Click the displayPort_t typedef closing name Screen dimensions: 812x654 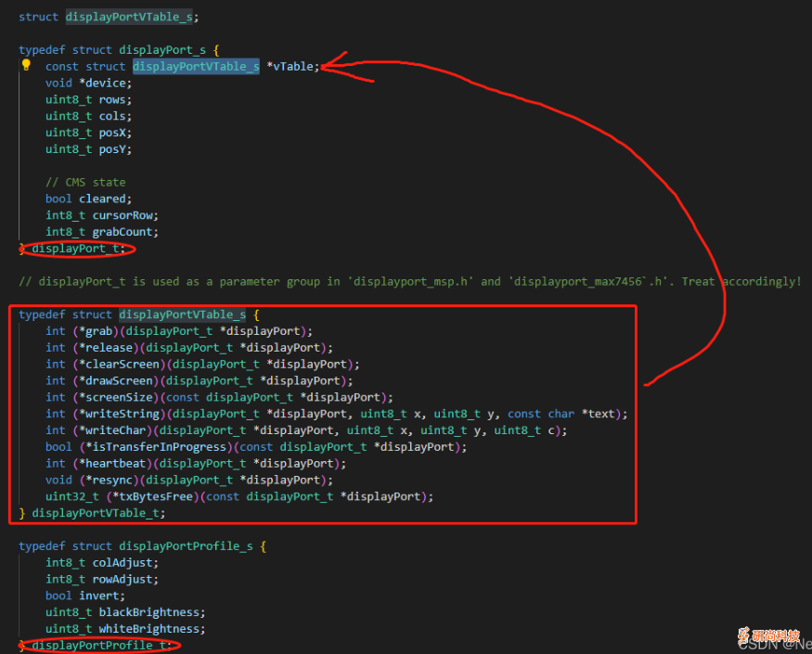[78, 249]
